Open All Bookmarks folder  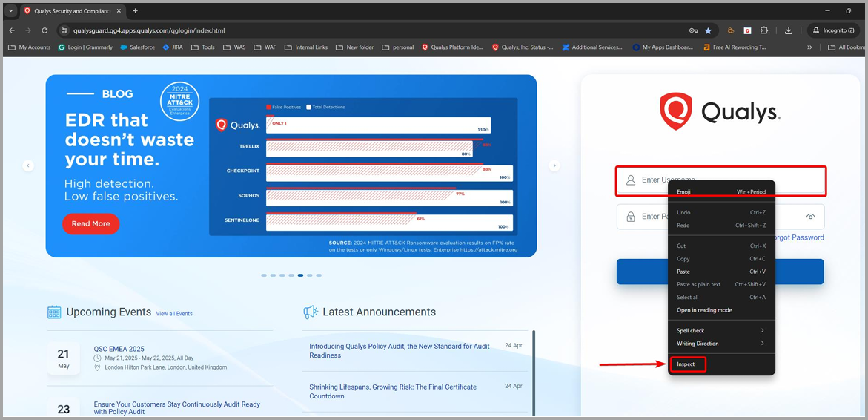847,47
